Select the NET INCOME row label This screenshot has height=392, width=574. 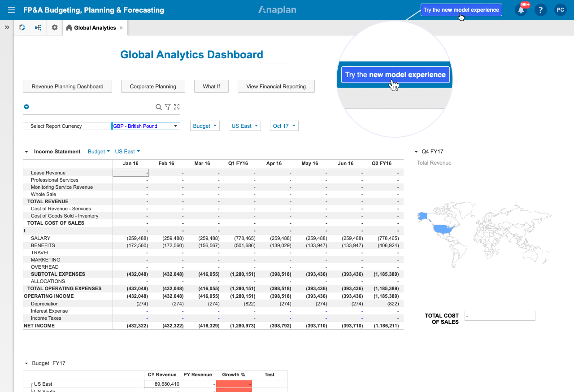39,326
